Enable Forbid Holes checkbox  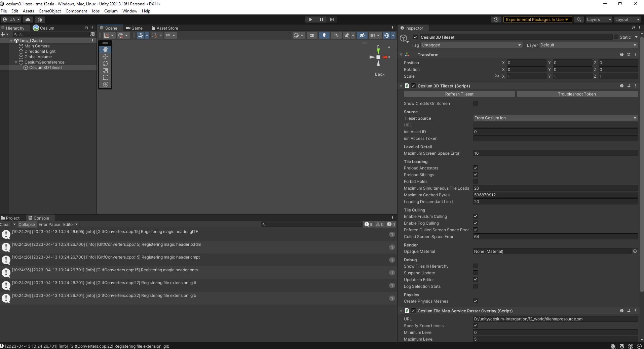coord(476,181)
